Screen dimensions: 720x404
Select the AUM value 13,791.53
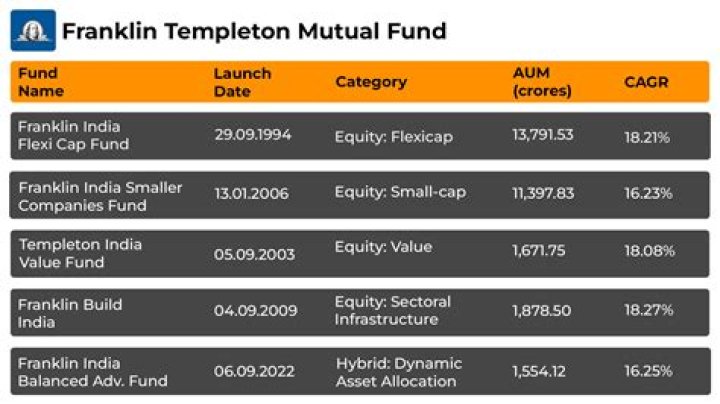(543, 134)
